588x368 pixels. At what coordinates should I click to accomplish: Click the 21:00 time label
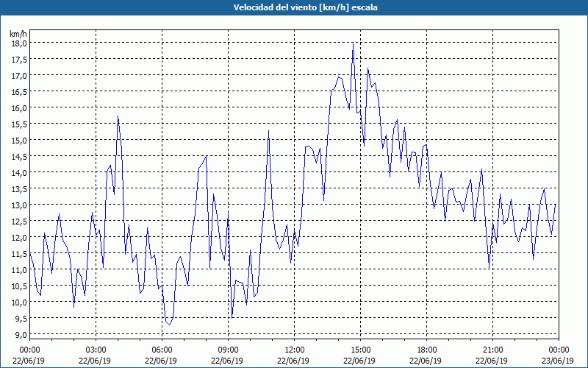[492, 350]
